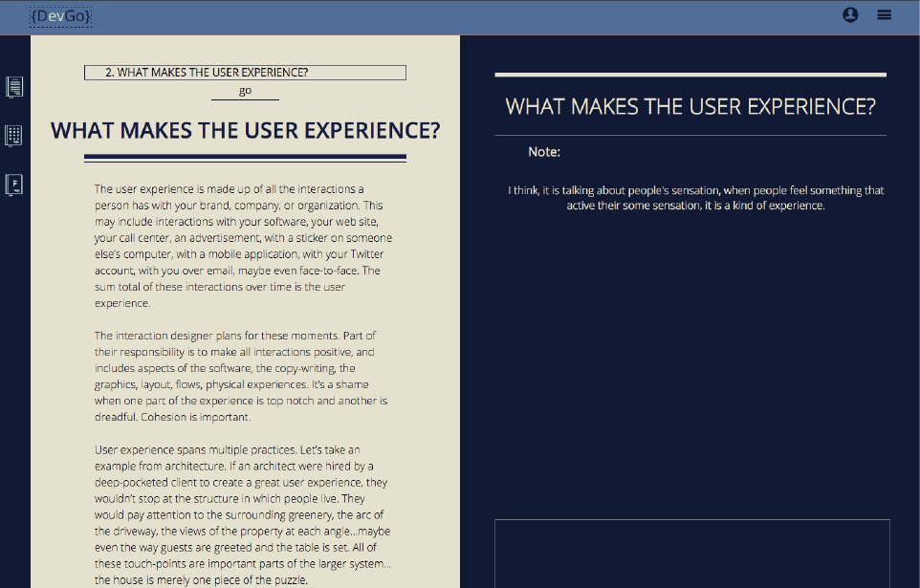Viewport: 920px width, 588px height.
Task: Click the "Note:" label
Action: coord(544,152)
